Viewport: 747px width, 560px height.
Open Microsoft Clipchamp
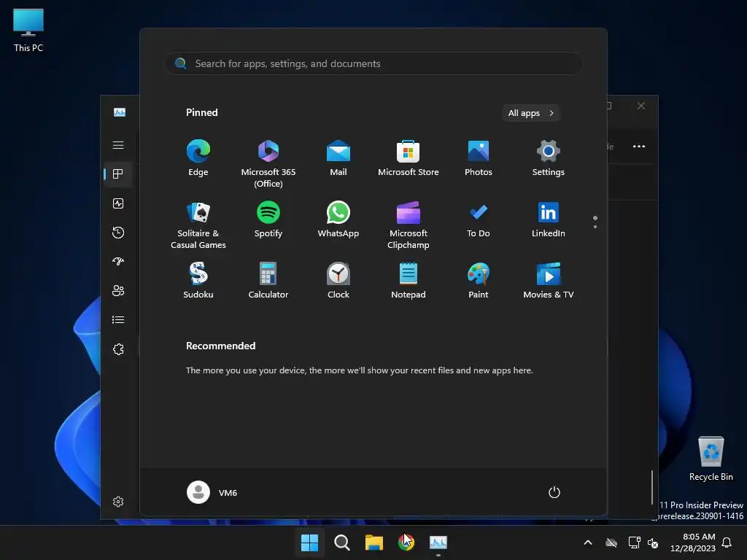[409, 225]
